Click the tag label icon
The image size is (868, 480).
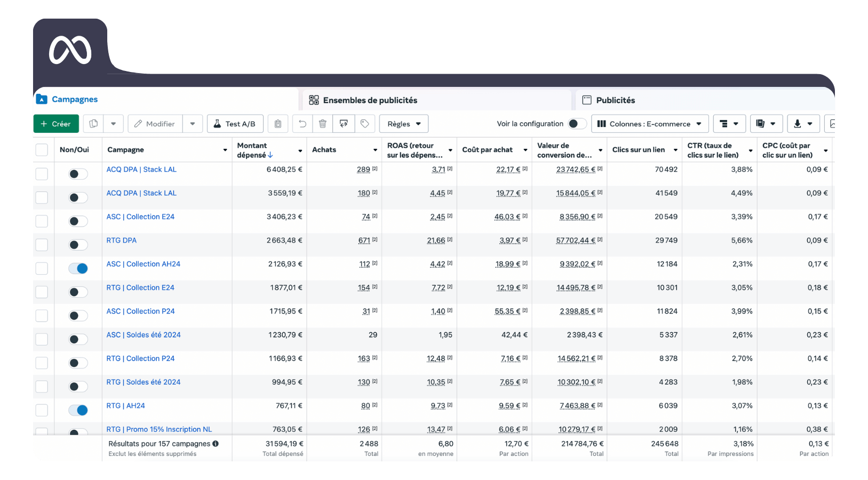[x=365, y=124]
